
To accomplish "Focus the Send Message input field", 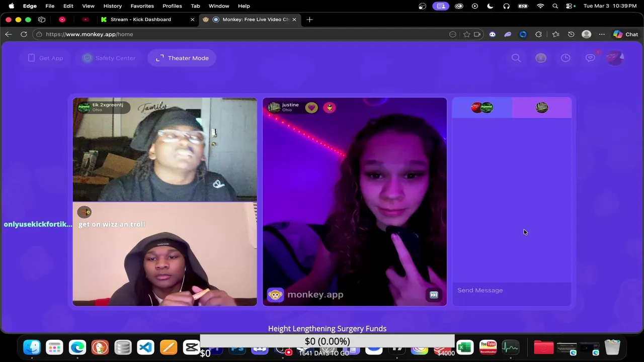I will pyautogui.click(x=512, y=290).
